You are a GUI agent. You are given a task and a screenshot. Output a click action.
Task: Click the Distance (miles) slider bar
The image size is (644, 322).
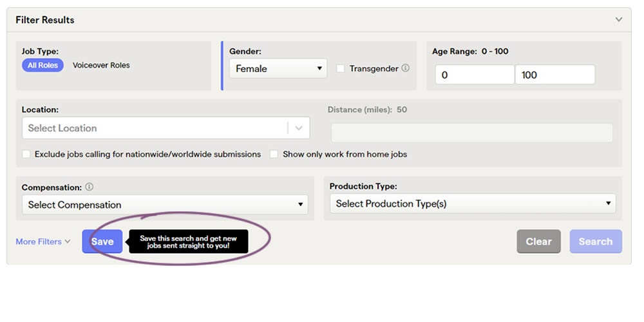pos(471,133)
